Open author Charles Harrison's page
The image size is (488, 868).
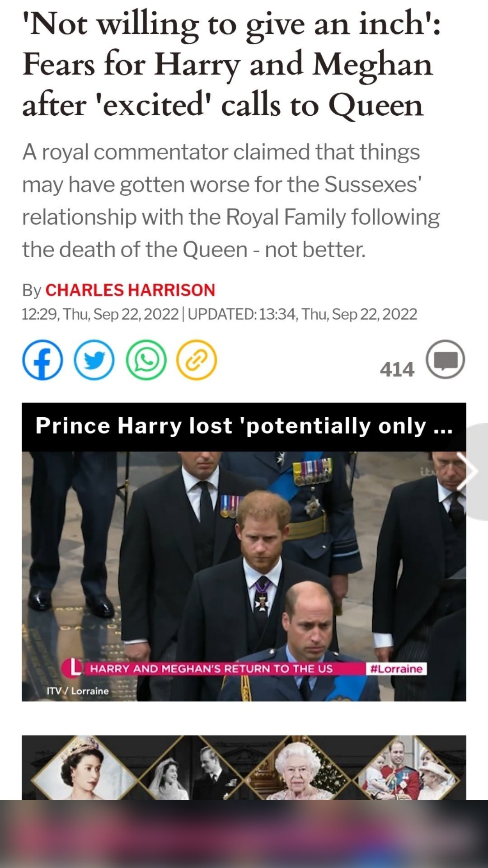tap(130, 290)
